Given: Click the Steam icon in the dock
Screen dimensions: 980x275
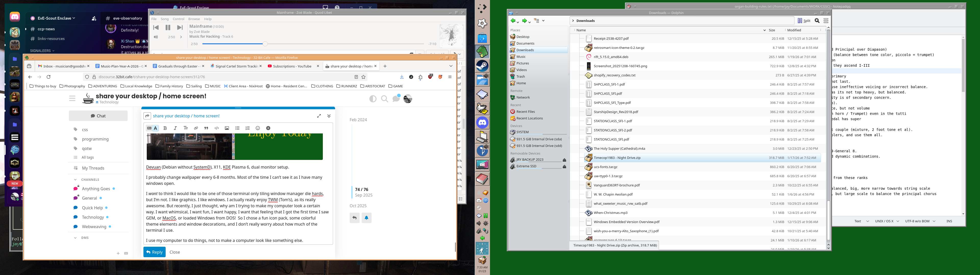Looking at the screenshot, I should point(482,66).
